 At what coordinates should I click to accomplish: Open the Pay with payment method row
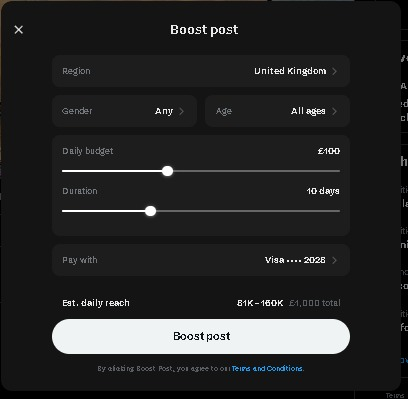[201, 260]
